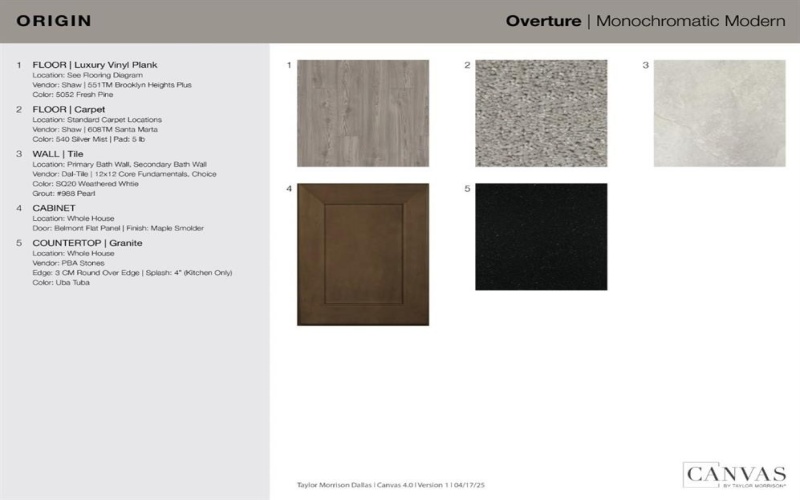Click "Location: See Flooring Diagram" text
Viewport: 800px width, 500px height.
[x=83, y=75]
